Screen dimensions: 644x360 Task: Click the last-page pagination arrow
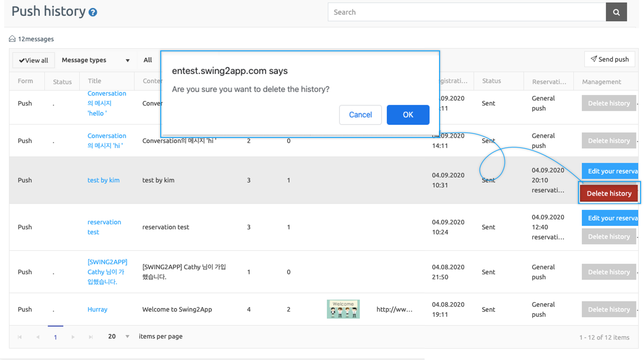tap(91, 337)
